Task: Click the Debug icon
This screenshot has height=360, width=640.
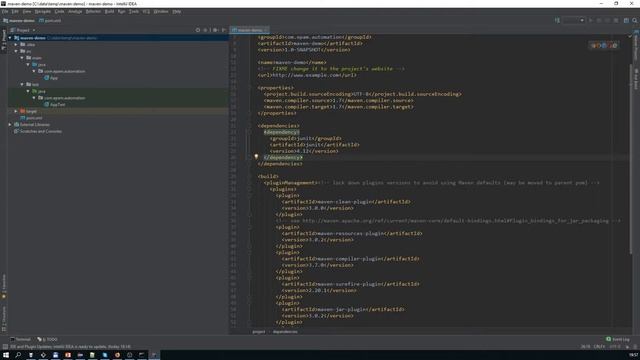Action: (599, 20)
